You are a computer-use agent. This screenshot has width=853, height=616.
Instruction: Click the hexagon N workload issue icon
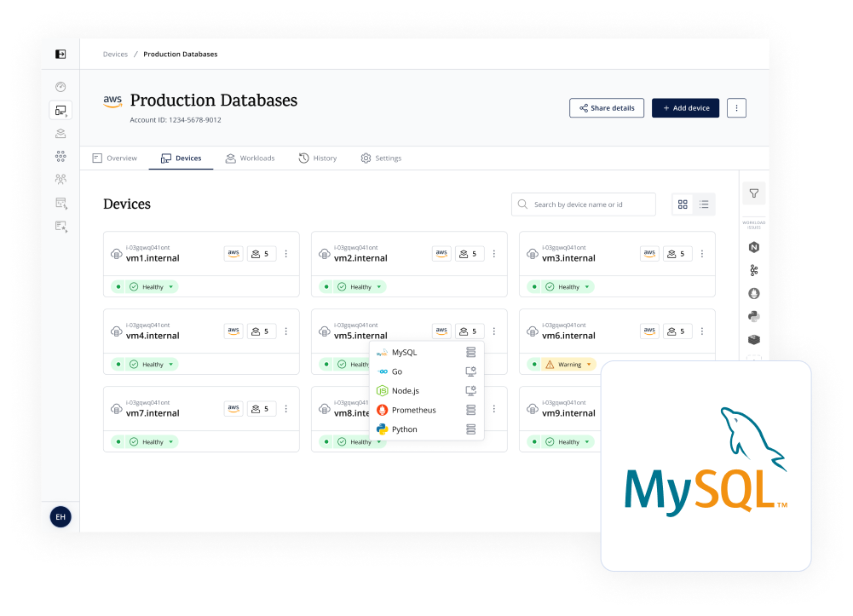(x=754, y=247)
